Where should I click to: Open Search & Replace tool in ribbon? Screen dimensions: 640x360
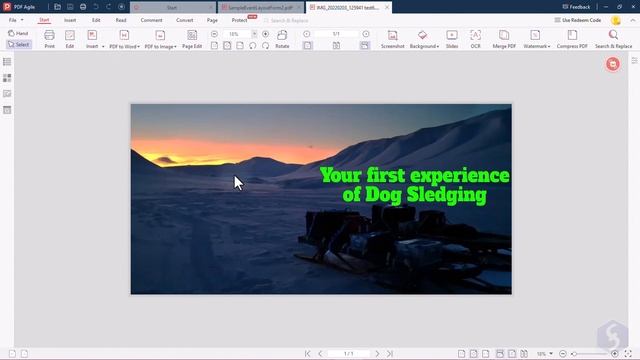[x=613, y=39]
